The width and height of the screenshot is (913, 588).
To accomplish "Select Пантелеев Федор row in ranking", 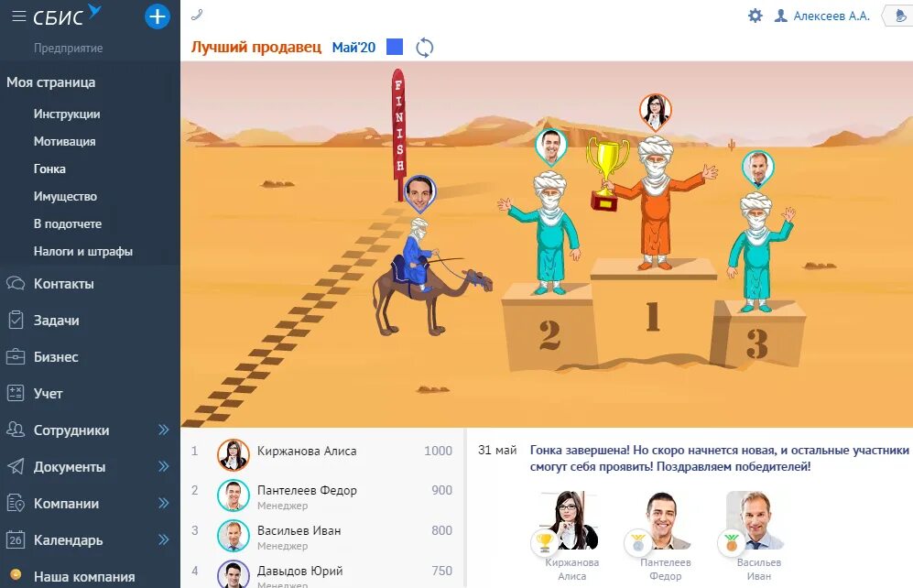I will coord(323,495).
